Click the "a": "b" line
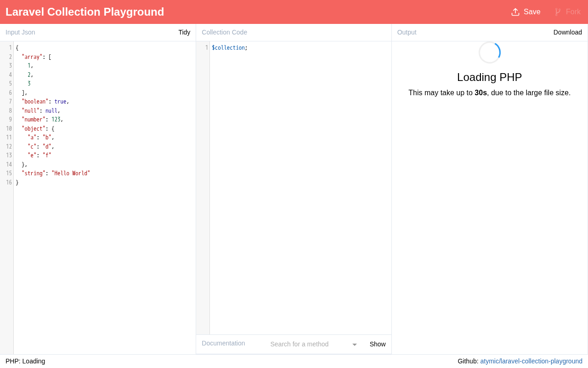 (x=41, y=138)
